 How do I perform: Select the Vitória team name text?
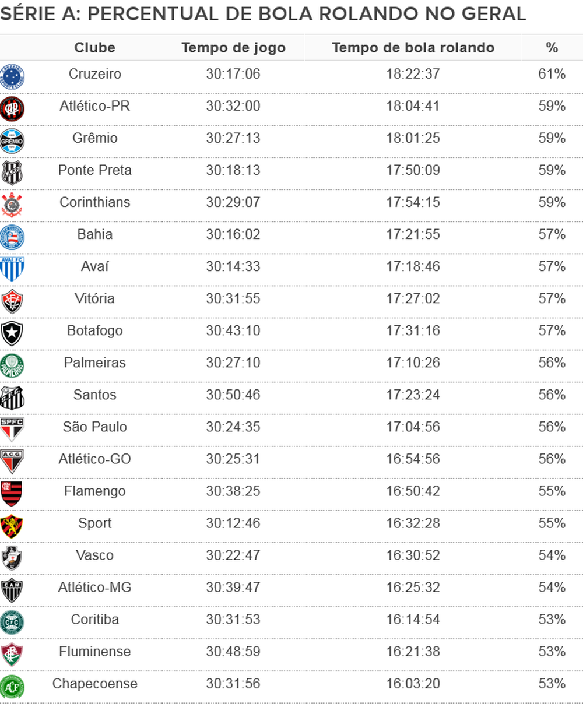pos(95,298)
